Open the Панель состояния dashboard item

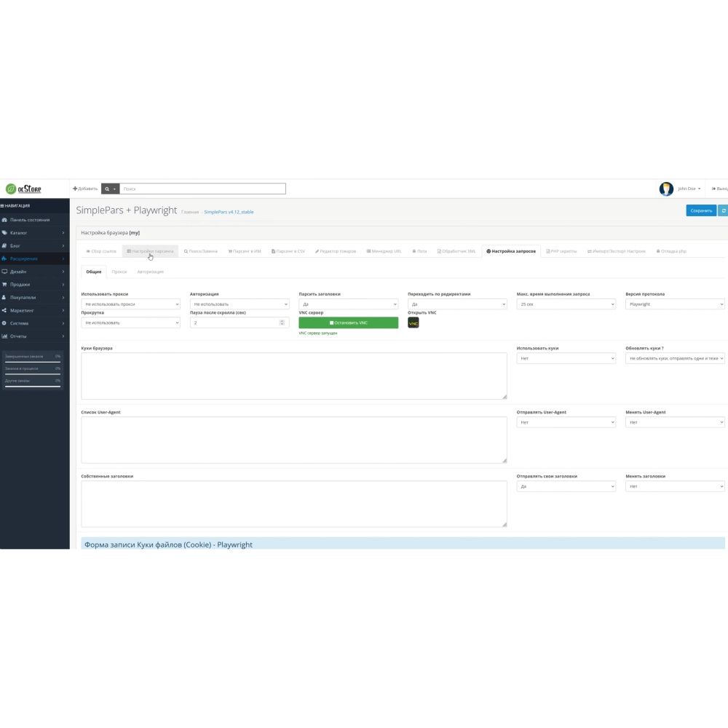pyautogui.click(x=29, y=219)
